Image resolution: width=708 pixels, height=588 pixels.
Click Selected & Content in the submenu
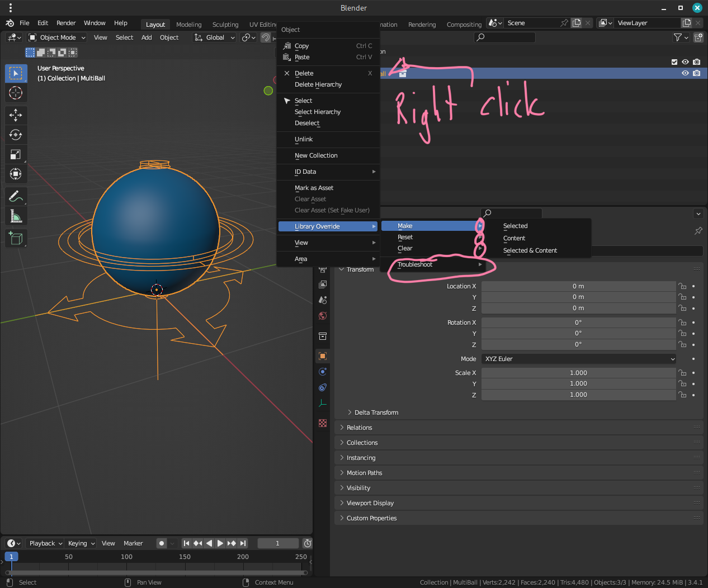(530, 250)
